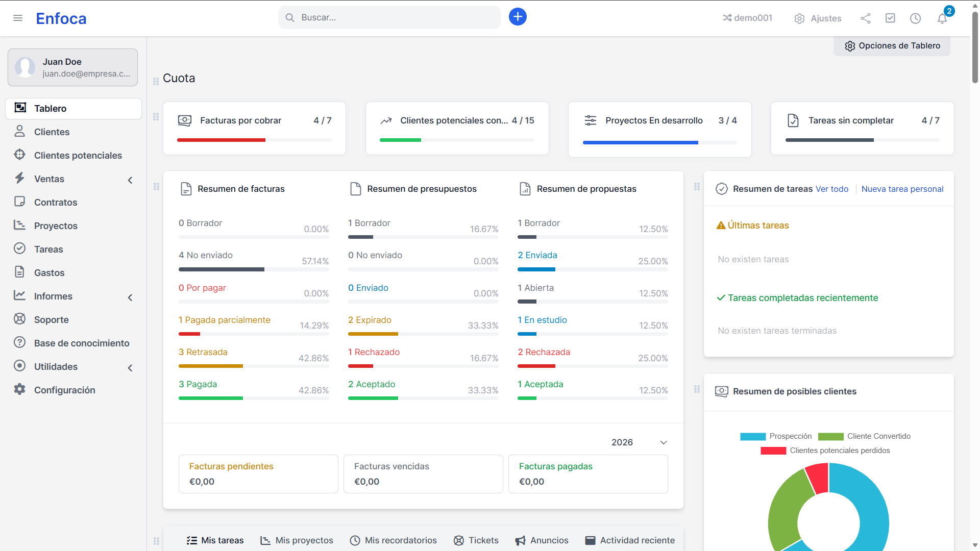Open the notifications bell

942,18
